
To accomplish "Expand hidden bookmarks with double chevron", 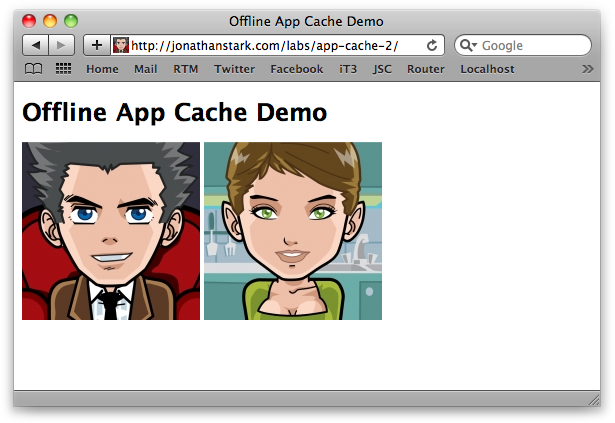I will coord(587,69).
